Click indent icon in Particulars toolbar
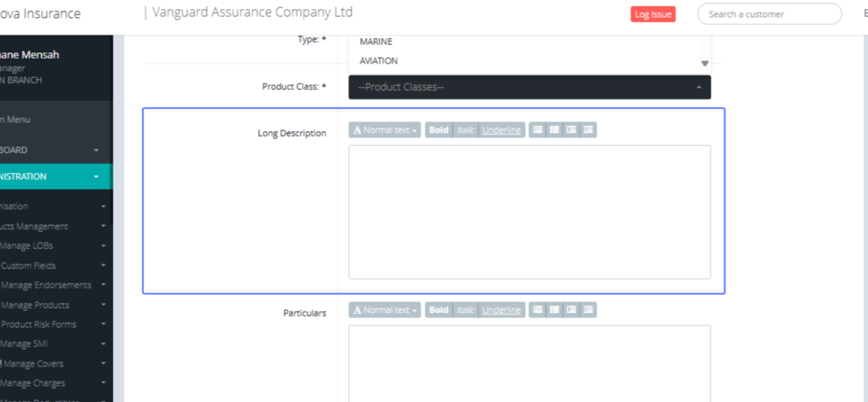 point(588,310)
